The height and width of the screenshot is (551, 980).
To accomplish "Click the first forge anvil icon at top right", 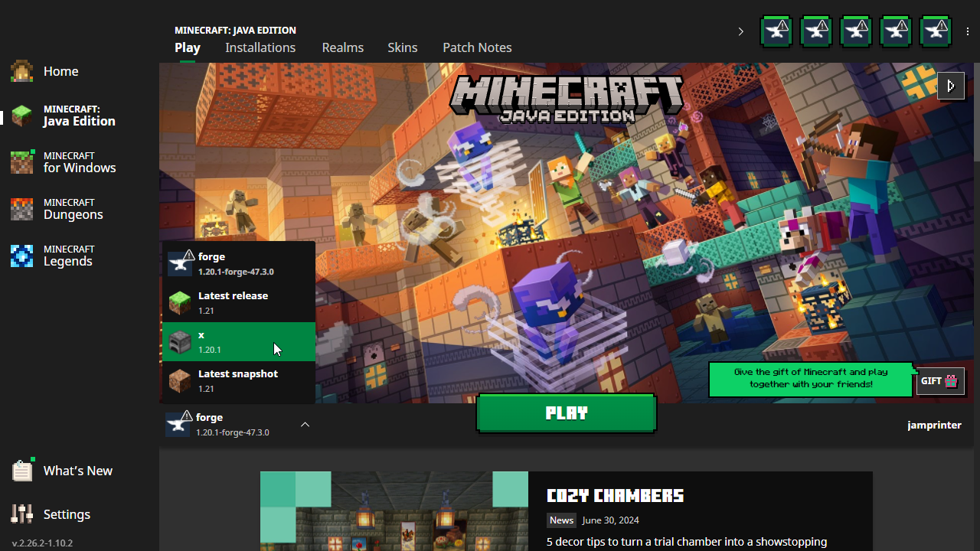I will (776, 31).
